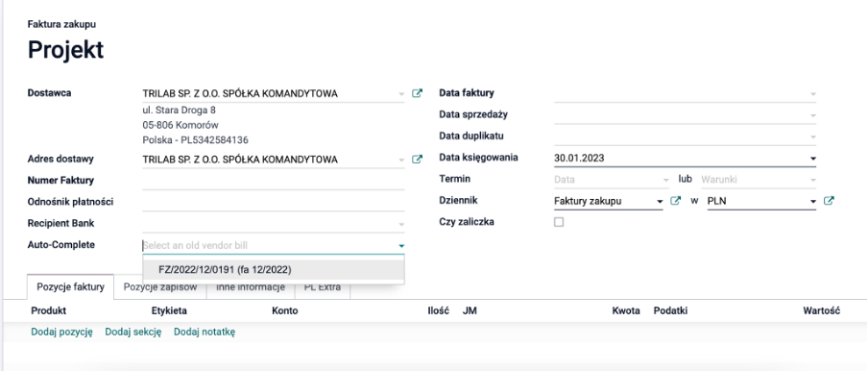Open external link for Adres dostawy

click(x=417, y=160)
